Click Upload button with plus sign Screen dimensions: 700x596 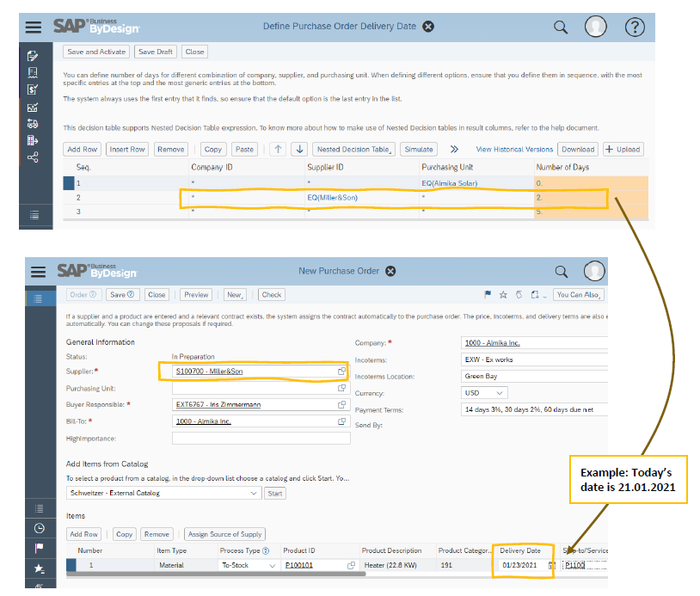click(x=623, y=149)
